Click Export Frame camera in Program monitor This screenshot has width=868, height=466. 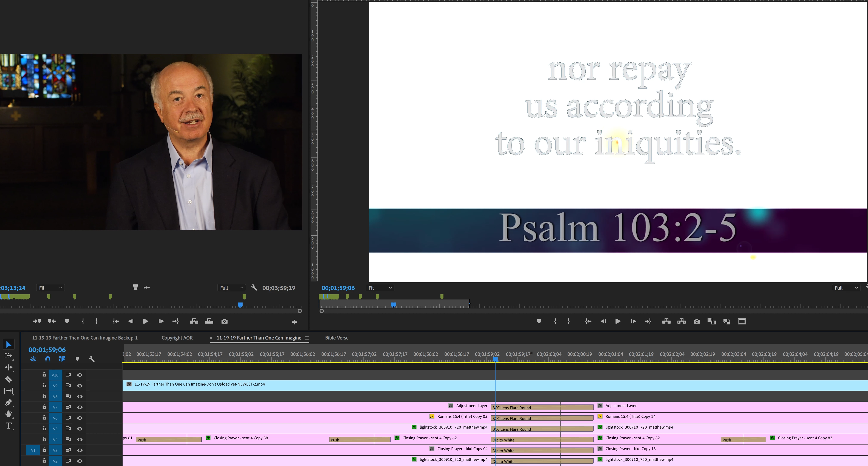(x=697, y=321)
